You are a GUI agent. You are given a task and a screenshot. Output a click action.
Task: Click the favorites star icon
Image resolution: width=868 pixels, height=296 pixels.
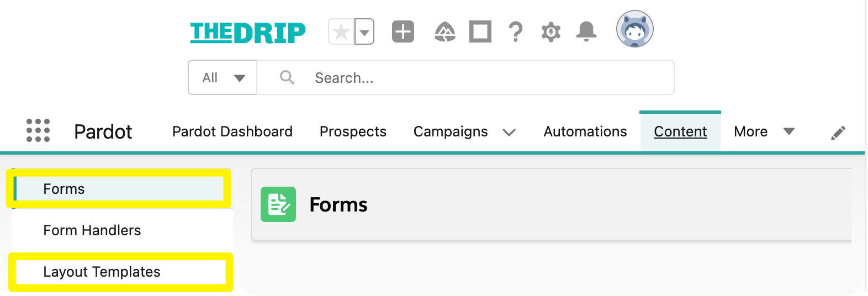pyautogui.click(x=341, y=31)
